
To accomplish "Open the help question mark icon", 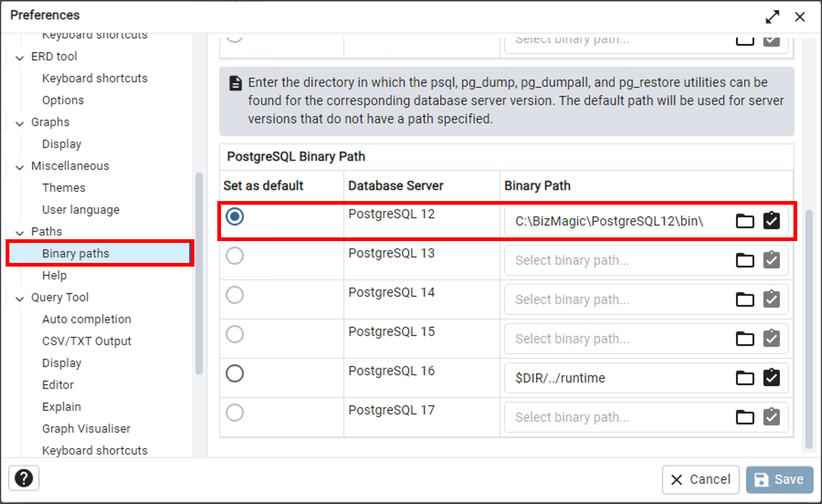I will tap(24, 478).
